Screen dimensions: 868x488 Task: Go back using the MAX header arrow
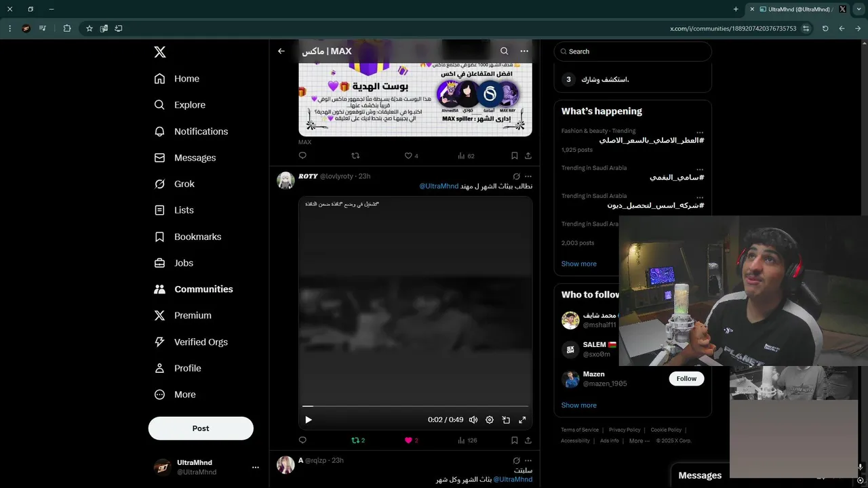pos(281,51)
